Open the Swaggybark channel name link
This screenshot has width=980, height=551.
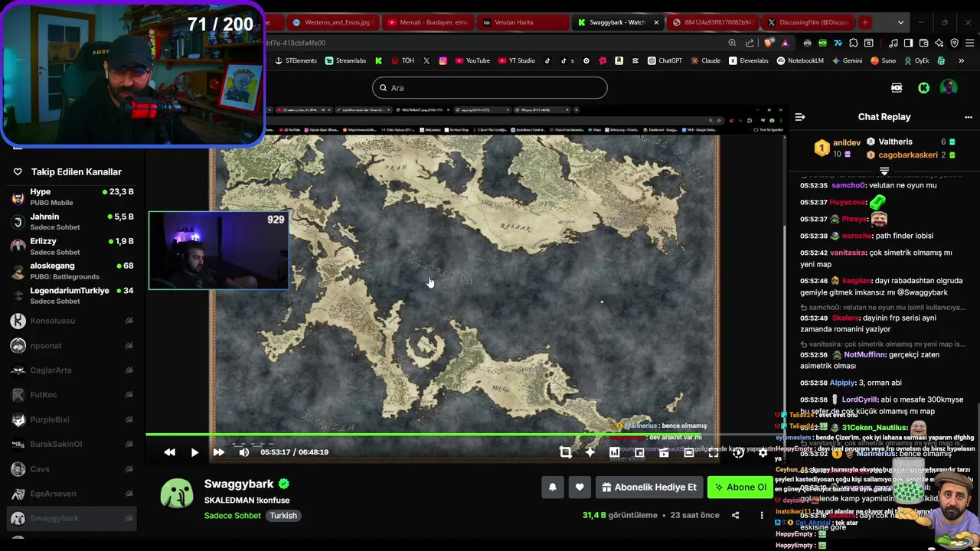[239, 484]
